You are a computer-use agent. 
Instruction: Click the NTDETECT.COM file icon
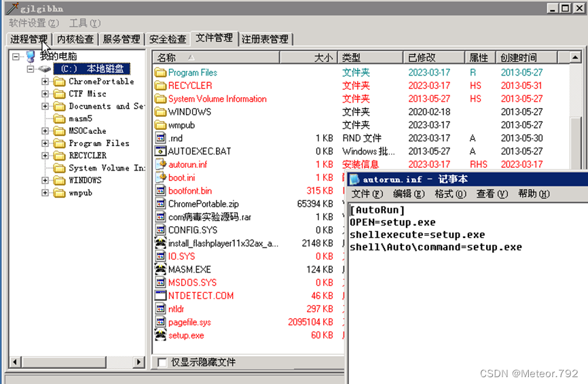click(160, 296)
